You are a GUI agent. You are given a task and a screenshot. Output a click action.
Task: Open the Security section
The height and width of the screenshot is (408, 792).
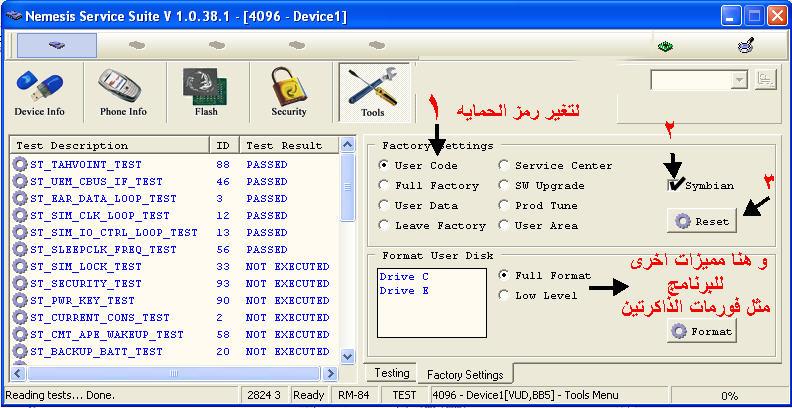tap(288, 92)
